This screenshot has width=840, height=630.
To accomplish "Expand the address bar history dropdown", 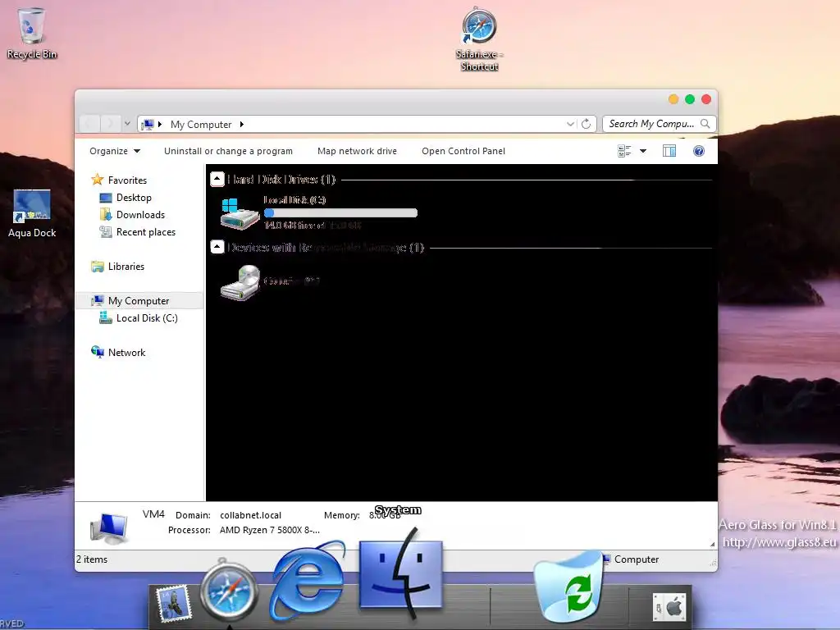I will point(571,124).
